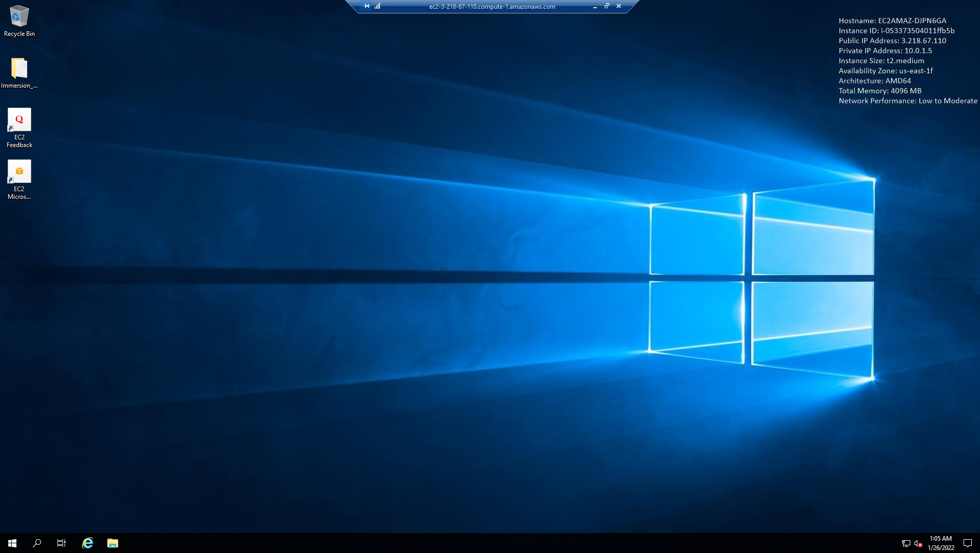Click Instance Size: t2.medium text
This screenshot has width=980, height=553.
882,61
